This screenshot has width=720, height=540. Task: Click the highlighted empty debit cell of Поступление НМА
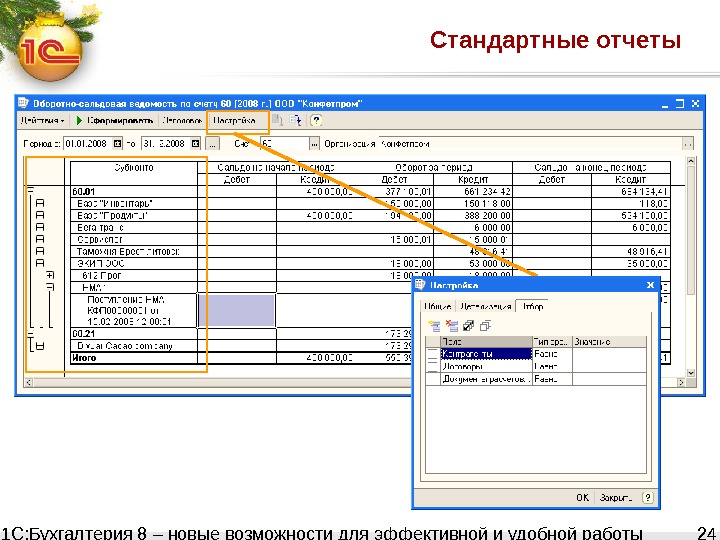pos(237,311)
